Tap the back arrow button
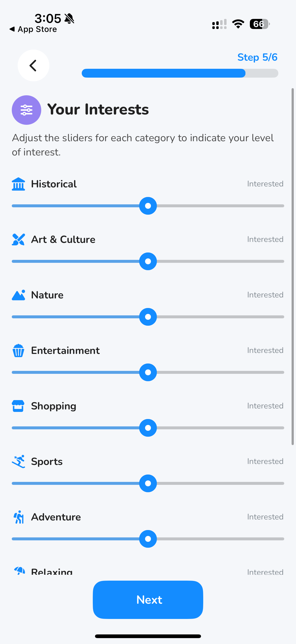Screen dimensions: 296x644 coord(33,66)
